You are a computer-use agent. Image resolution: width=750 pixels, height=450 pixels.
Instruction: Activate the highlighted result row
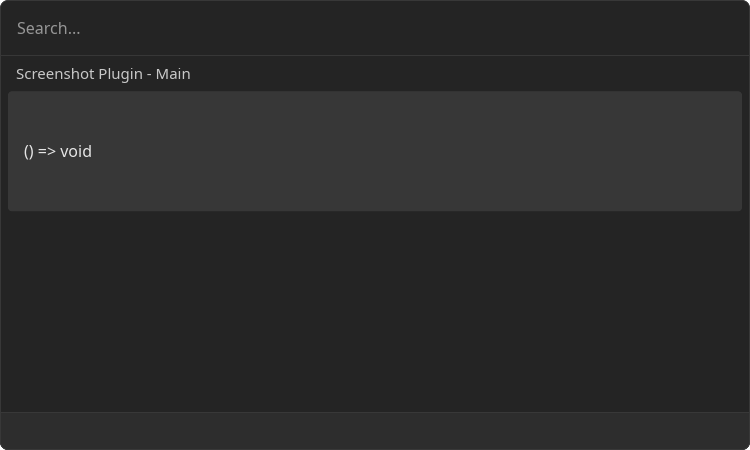coord(375,151)
